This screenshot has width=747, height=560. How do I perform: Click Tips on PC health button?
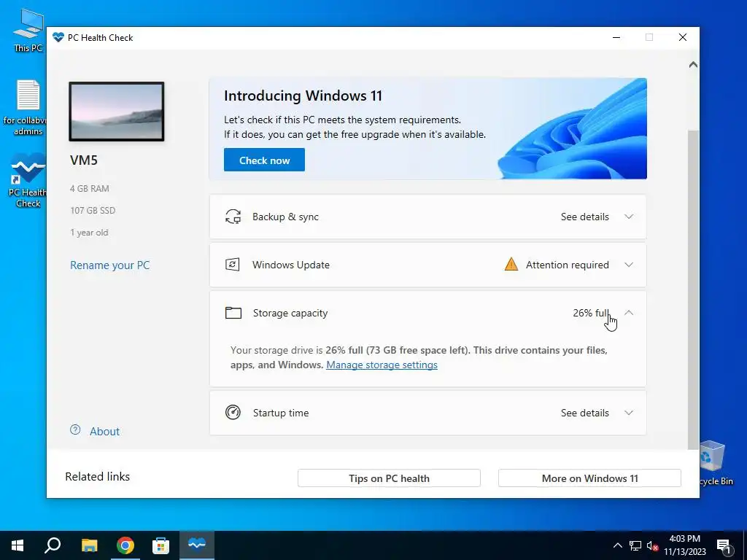[389, 478]
